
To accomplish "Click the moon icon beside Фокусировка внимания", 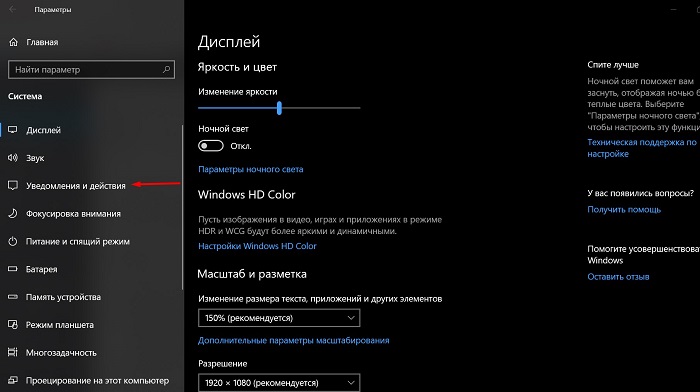I will 12,213.
